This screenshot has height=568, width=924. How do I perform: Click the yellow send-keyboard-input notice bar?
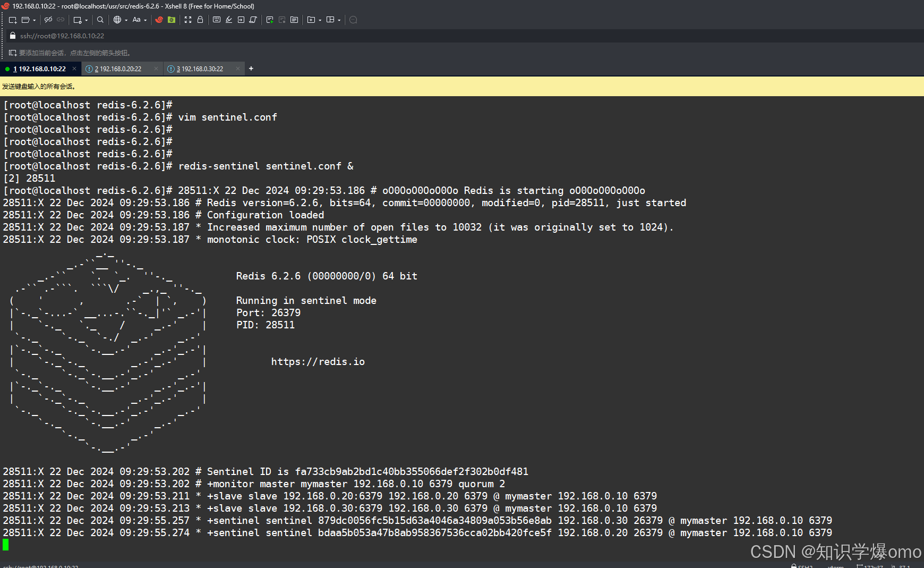(462, 86)
